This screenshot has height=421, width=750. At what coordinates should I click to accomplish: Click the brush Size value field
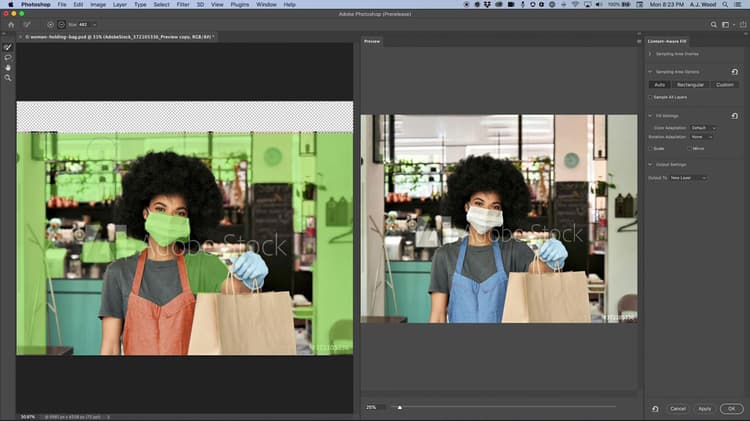83,24
